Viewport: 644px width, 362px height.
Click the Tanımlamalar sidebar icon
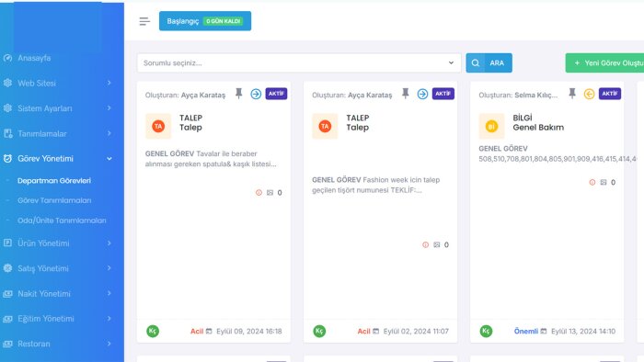[7, 133]
